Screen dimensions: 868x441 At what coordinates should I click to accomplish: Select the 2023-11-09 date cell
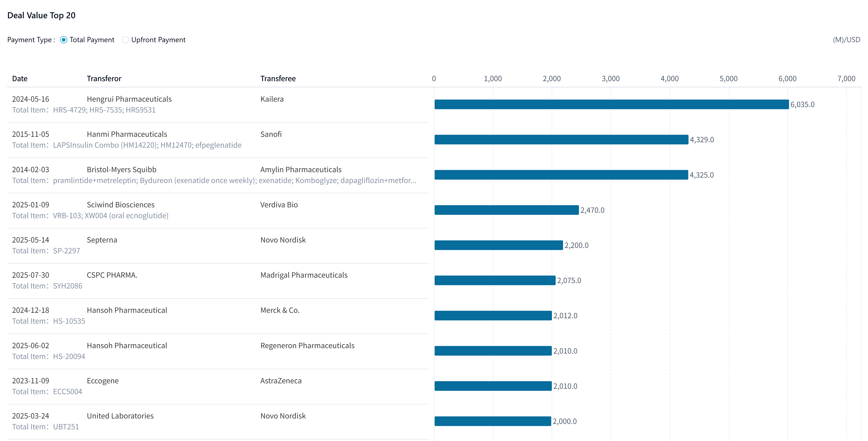31,381
